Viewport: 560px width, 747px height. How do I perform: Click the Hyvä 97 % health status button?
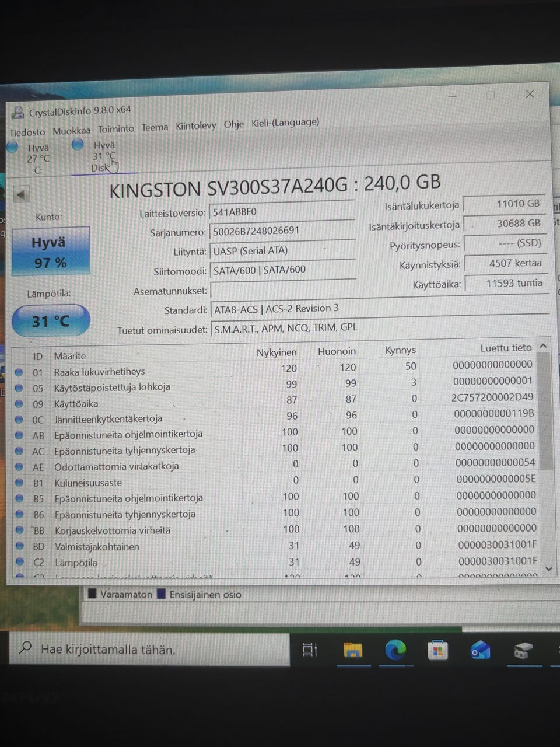click(x=51, y=252)
